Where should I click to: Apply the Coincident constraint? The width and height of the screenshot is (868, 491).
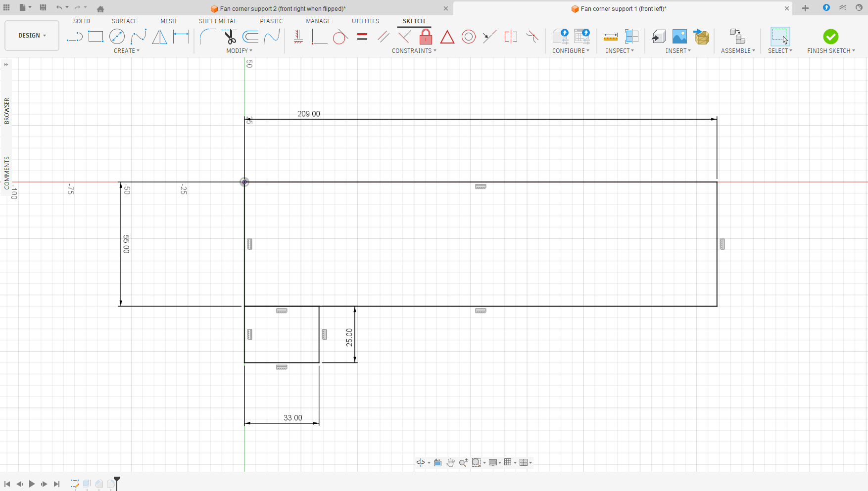[x=319, y=37]
